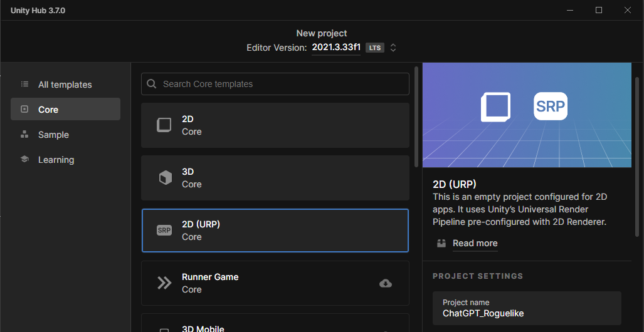Viewport: 644px width, 332px height.
Task: Click inside the Search Core templates field
Action: (275, 84)
